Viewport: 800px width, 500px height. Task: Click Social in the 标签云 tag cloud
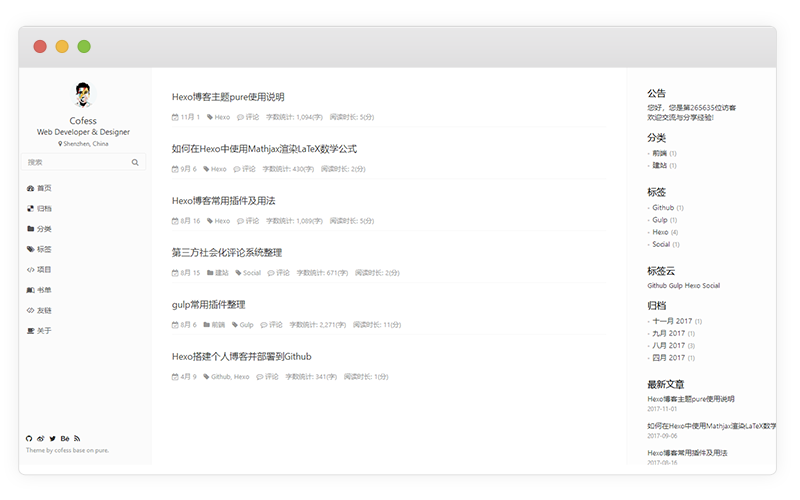click(711, 286)
